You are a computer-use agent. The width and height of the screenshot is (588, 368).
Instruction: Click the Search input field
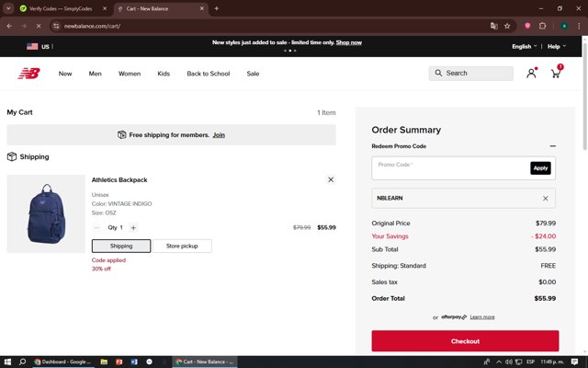click(471, 74)
